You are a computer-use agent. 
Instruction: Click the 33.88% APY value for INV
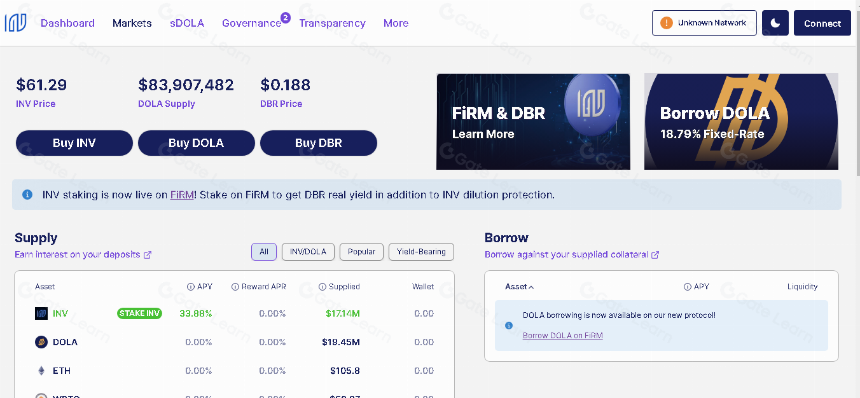tap(196, 314)
